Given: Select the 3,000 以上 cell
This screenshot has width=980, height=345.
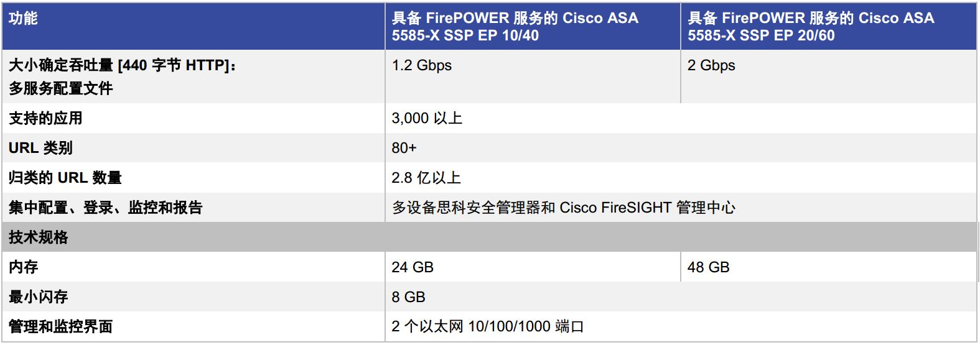Looking at the screenshot, I should (681, 118).
